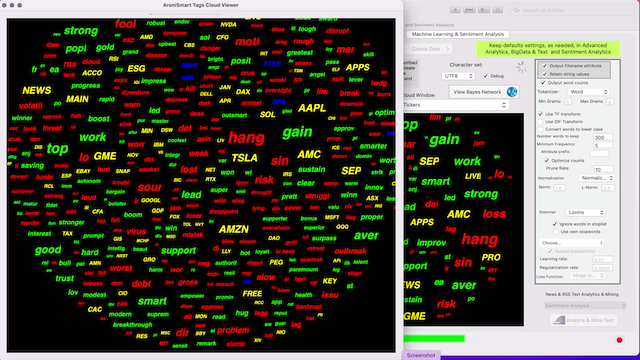Image resolution: width=640 pixels, height=360 pixels.
Task: Toggle the Debug checkbox
Action: 485,76
